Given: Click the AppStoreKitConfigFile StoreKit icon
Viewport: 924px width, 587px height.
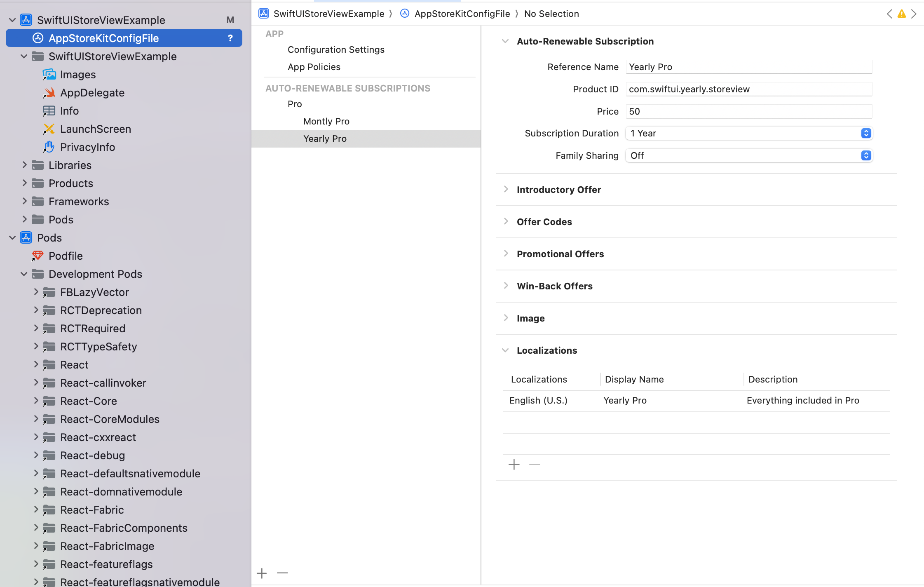Looking at the screenshot, I should point(38,38).
